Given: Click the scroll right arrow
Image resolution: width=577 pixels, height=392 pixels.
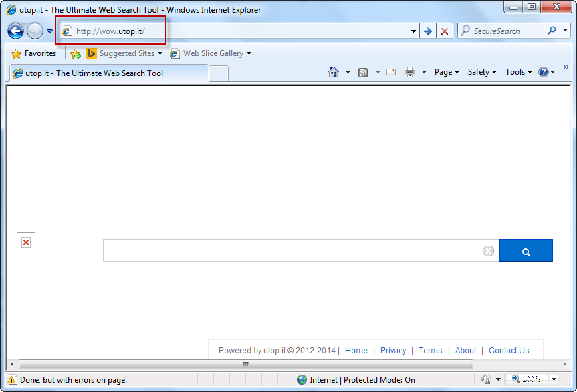Looking at the screenshot, I should (564, 364).
